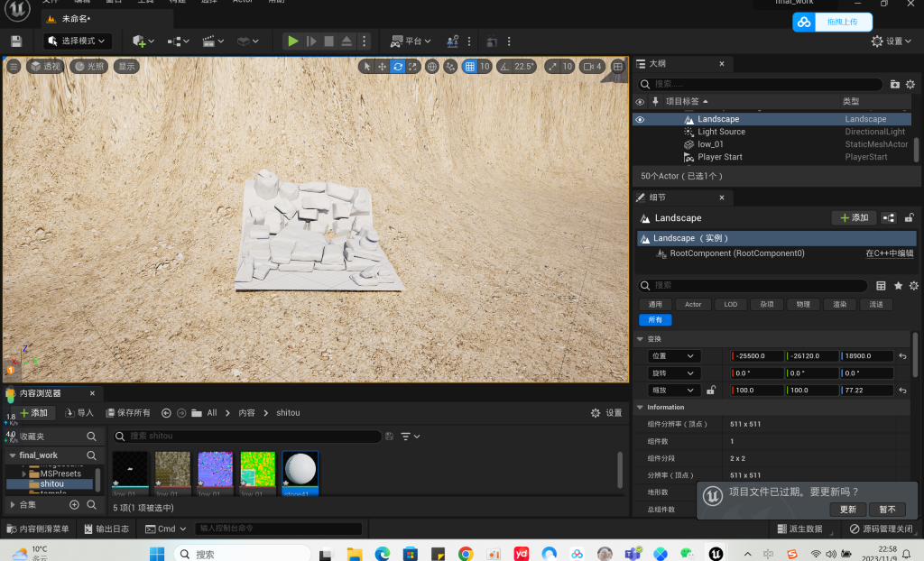Click the eject from player icon
Viewport: 924px width, 561px height.
[346, 41]
